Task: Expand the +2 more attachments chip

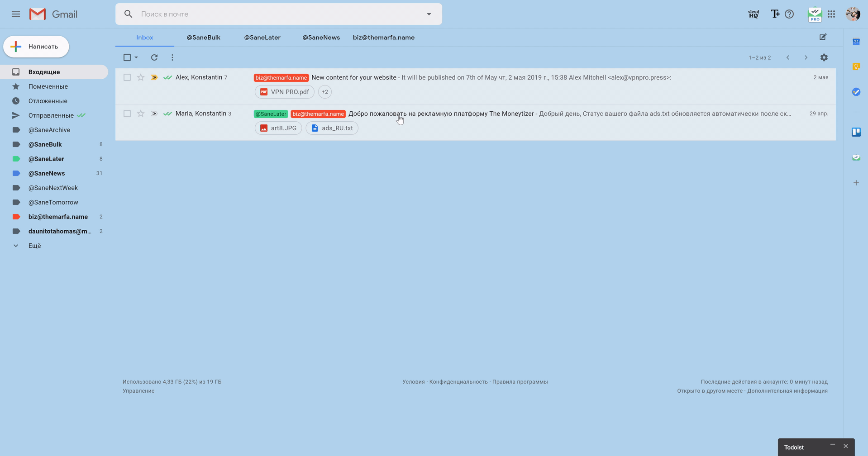Action: [x=325, y=92]
